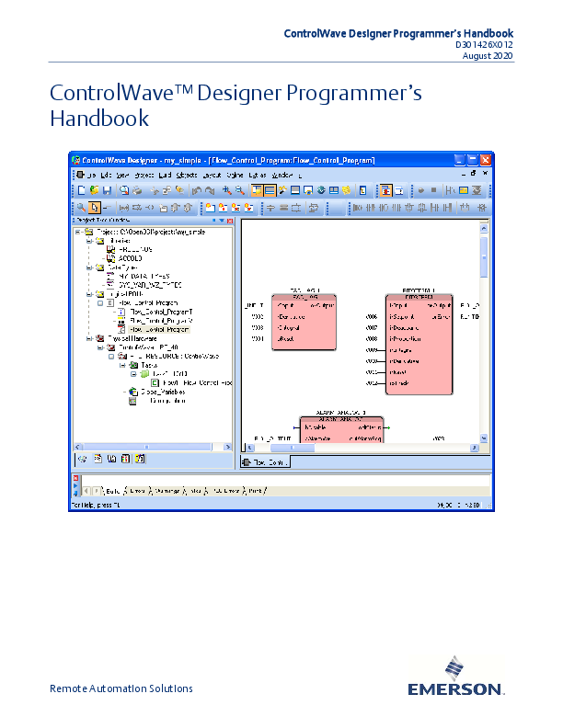Open the Edit menu

(x=107, y=175)
